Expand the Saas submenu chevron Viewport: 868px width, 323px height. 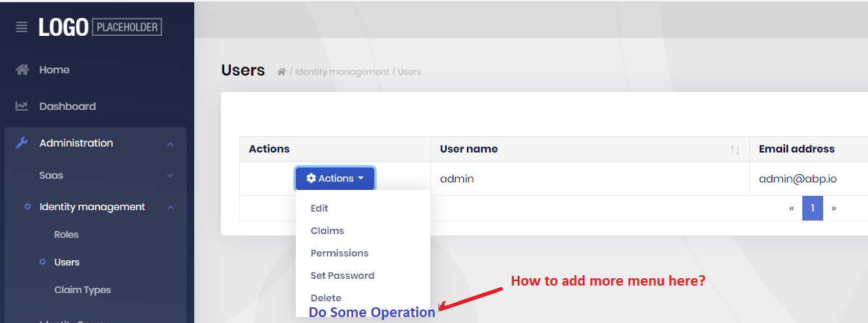170,176
